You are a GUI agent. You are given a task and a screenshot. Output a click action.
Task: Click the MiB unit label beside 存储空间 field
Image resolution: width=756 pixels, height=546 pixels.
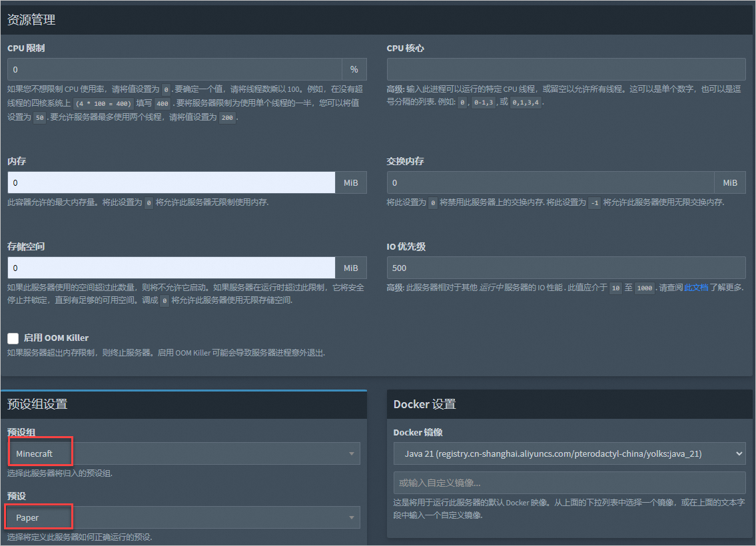[x=351, y=268]
